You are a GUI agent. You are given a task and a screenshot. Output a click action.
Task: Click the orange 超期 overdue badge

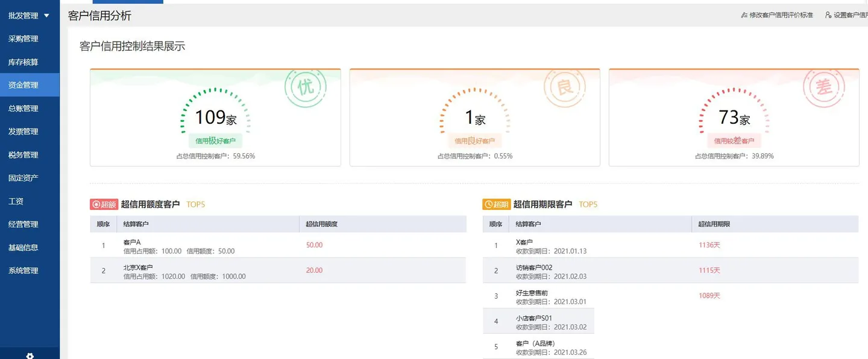496,205
